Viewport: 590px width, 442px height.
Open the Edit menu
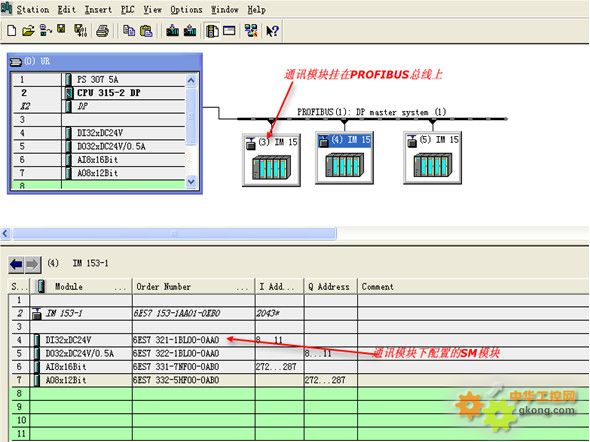coord(66,9)
